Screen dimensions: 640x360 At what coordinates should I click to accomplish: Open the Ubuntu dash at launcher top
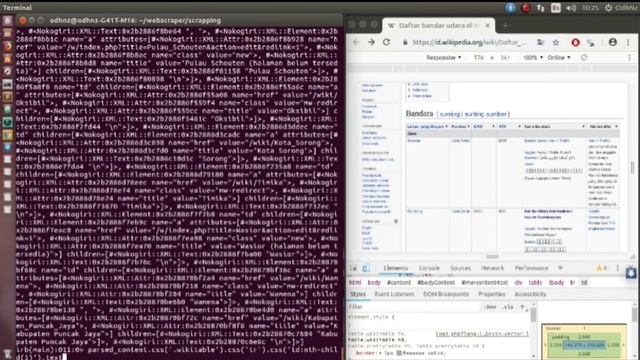(x=8, y=20)
